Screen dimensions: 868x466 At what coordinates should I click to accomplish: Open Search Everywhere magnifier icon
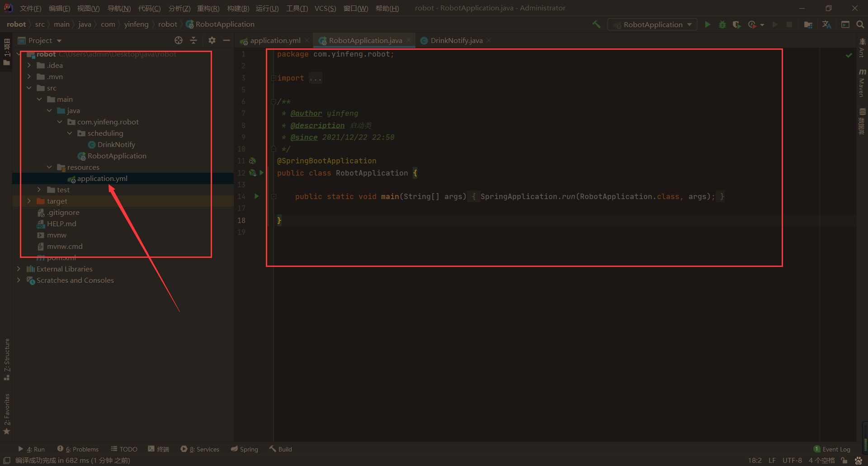pyautogui.click(x=860, y=24)
